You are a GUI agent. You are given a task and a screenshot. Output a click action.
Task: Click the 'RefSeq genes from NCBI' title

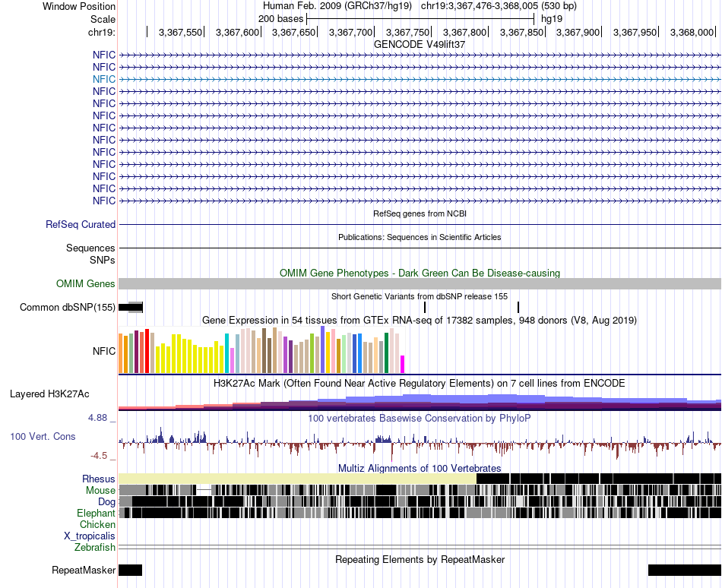coord(420,213)
